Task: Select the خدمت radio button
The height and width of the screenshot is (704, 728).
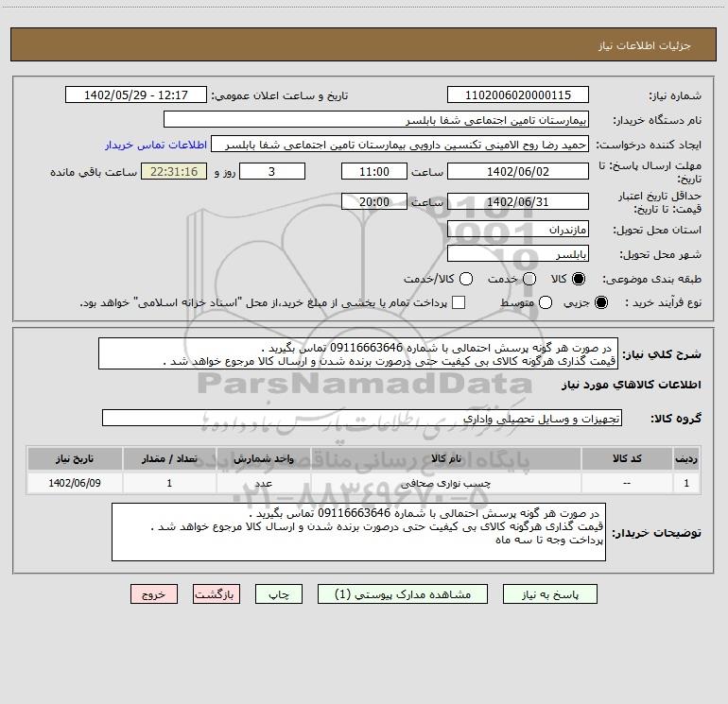Action: click(529, 279)
